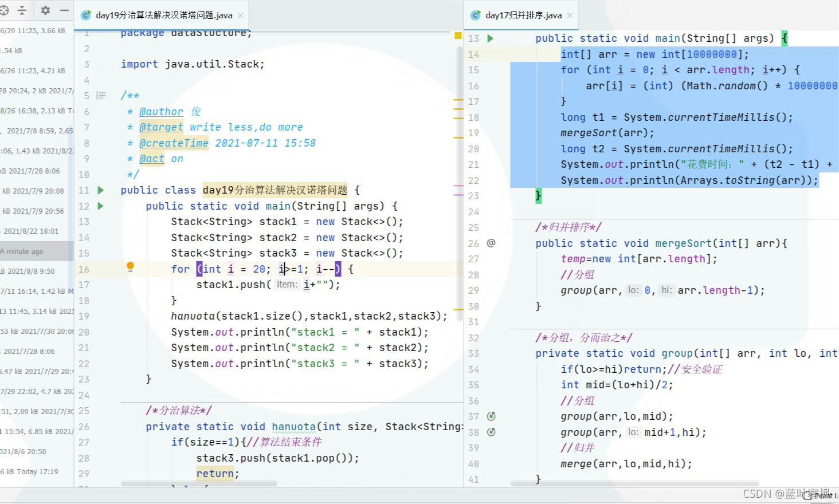Click the 'lo:' parameter hint on line 29
This screenshot has height=504, width=839.
tap(633, 290)
